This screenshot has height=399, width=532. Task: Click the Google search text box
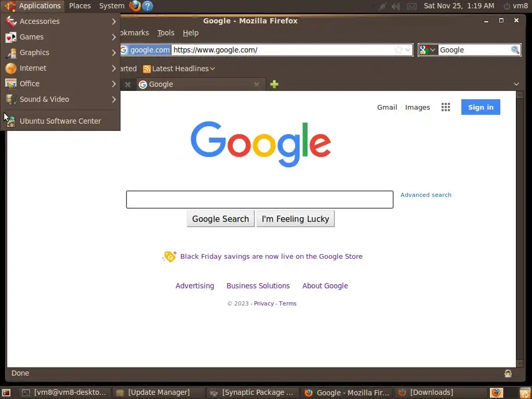(x=260, y=199)
